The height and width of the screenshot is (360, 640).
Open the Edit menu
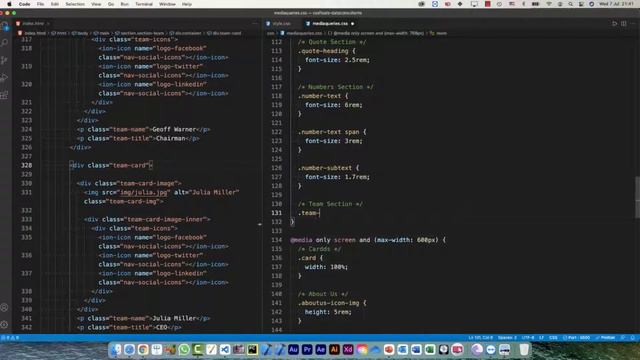(x=55, y=4)
